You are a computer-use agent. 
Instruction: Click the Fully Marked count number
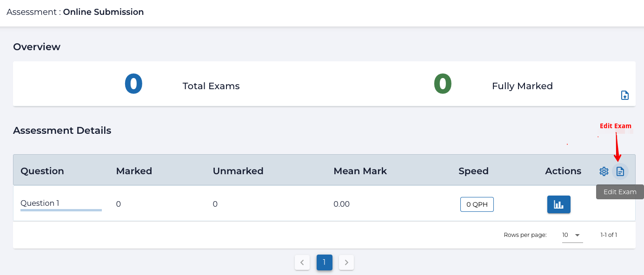(443, 85)
